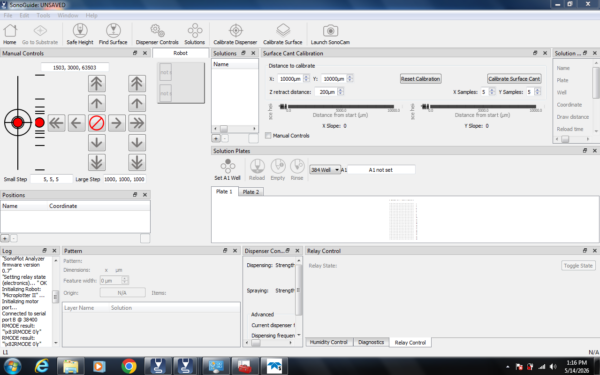Increment the Z retract distance stepper
The height and width of the screenshot is (375, 600).
(x=341, y=90)
